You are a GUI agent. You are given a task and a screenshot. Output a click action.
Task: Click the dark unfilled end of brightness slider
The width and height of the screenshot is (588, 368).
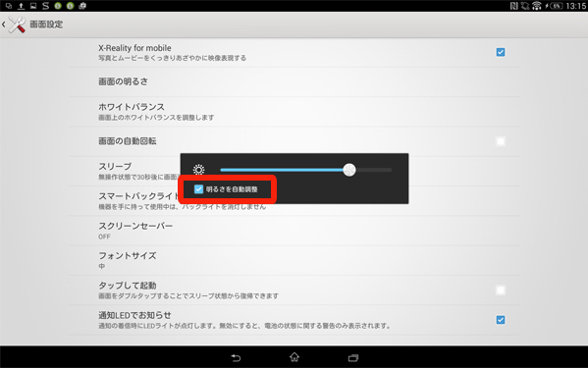coord(374,170)
